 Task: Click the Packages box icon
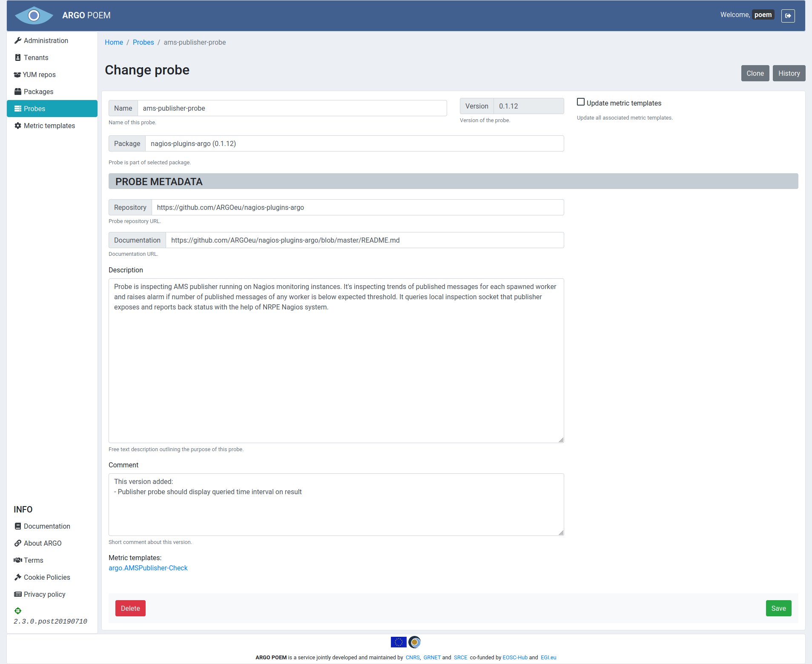(17, 92)
